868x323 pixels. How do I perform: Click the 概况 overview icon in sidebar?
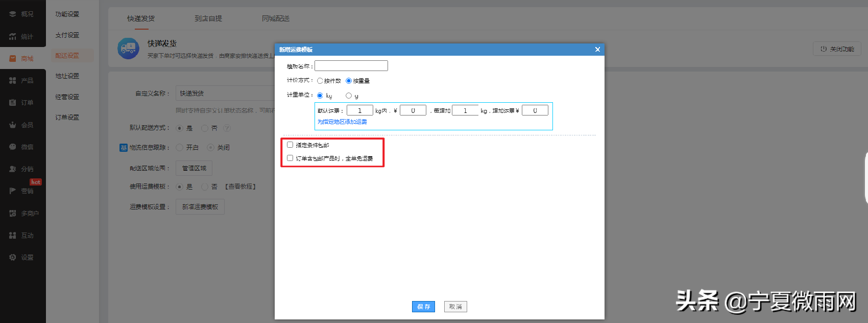[13, 14]
